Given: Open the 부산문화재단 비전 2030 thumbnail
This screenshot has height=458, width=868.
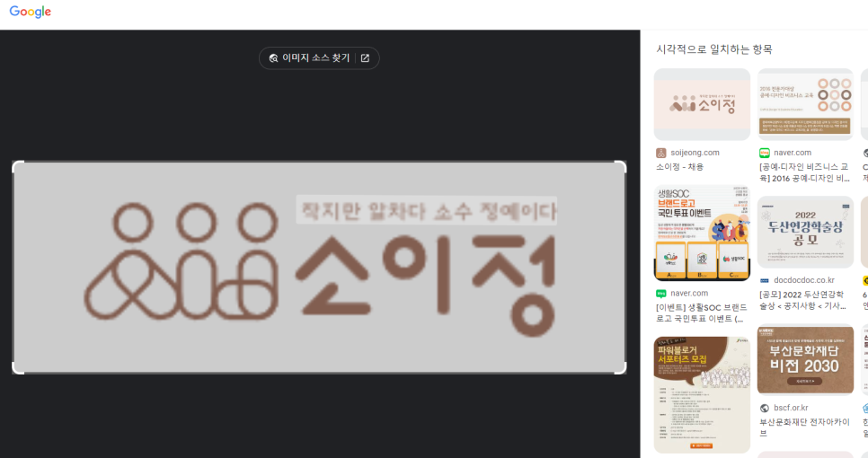Looking at the screenshot, I should [805, 359].
